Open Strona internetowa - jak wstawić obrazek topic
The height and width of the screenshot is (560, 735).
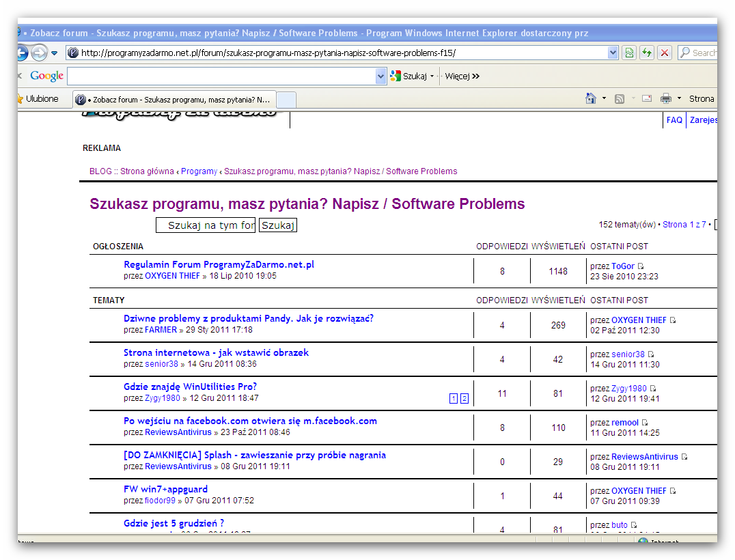(x=216, y=352)
